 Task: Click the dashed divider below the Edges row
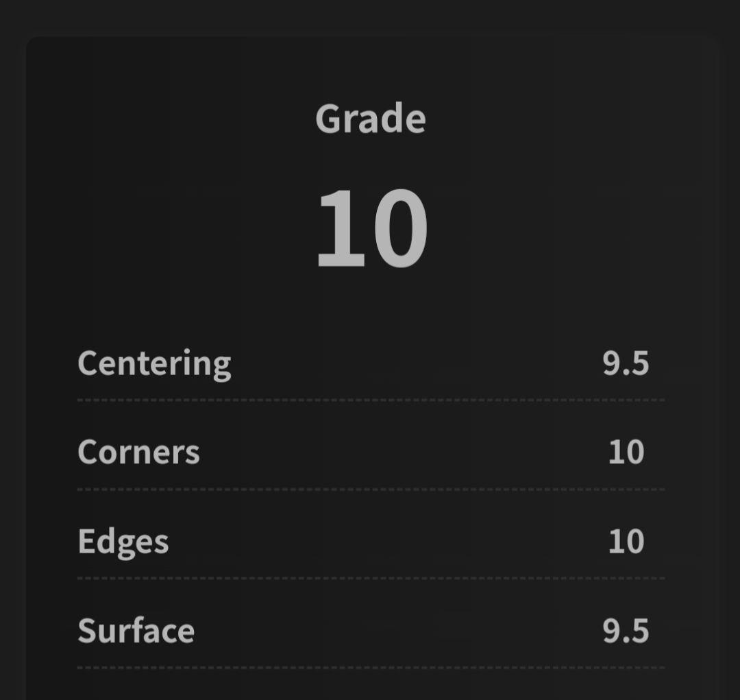click(370, 579)
